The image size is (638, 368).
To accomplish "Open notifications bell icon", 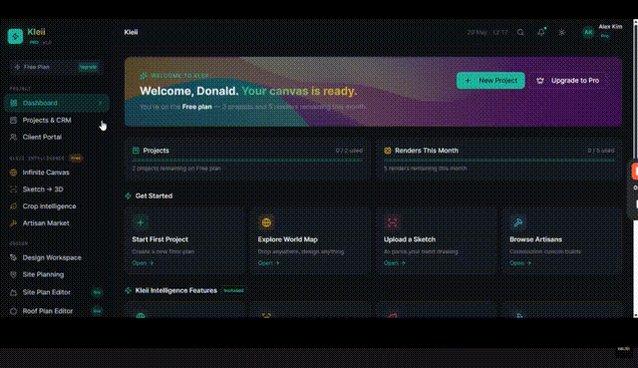I will (541, 32).
